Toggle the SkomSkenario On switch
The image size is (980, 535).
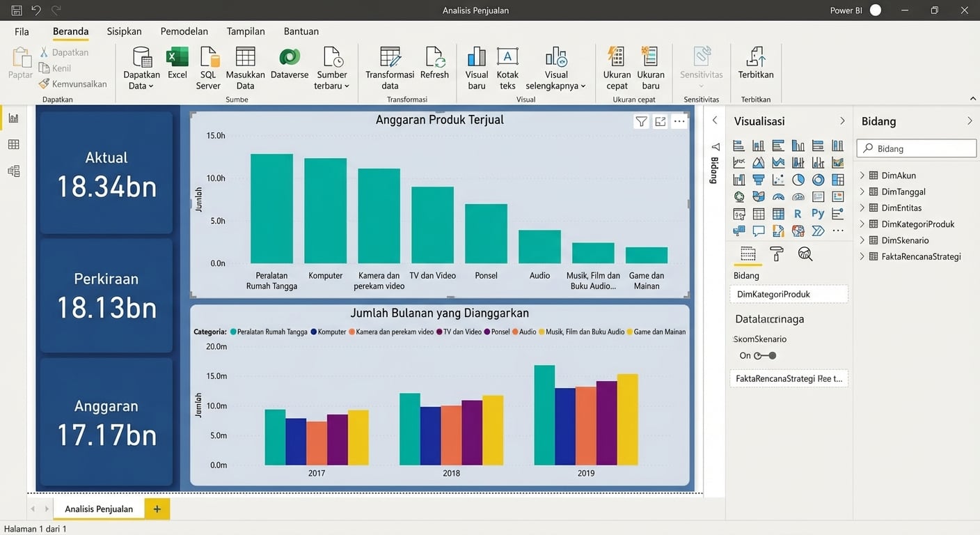[x=765, y=356]
